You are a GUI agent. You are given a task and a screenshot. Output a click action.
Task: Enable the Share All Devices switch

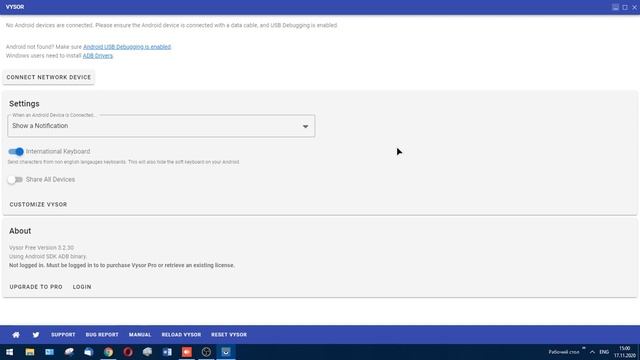[16, 180]
